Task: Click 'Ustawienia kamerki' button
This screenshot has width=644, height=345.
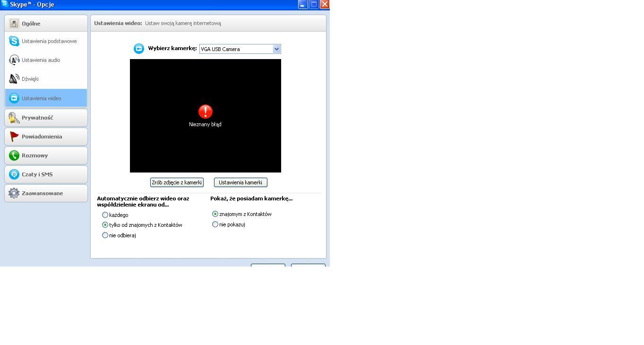Action: click(240, 182)
